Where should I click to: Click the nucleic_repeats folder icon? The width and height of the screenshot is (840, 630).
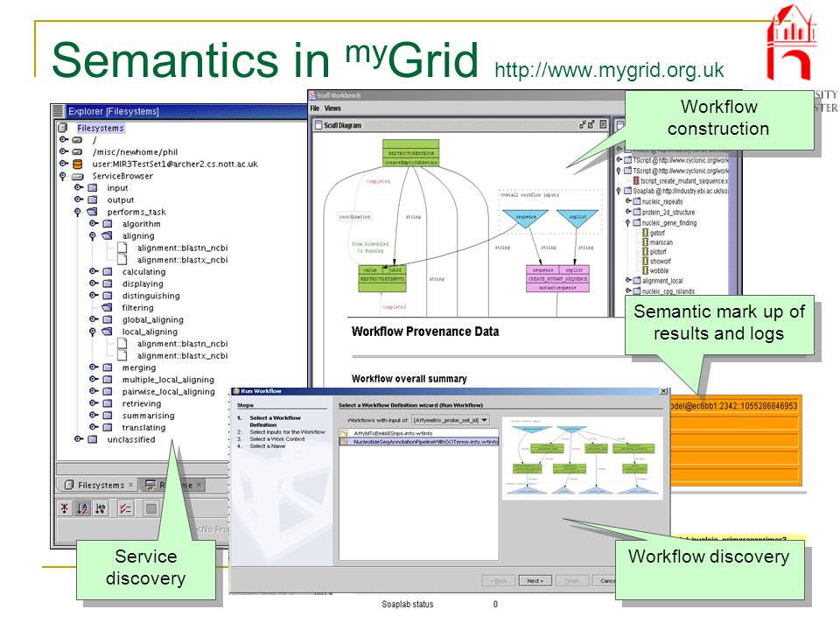(x=637, y=201)
